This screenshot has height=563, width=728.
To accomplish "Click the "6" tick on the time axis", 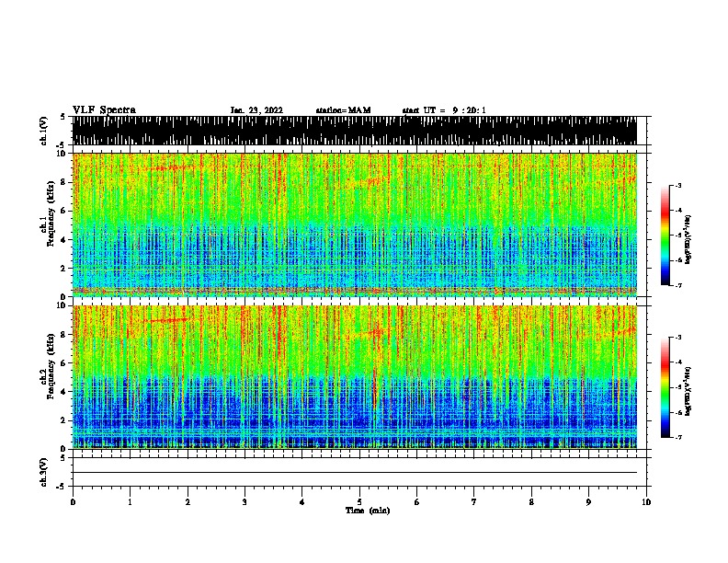I will [417, 502].
